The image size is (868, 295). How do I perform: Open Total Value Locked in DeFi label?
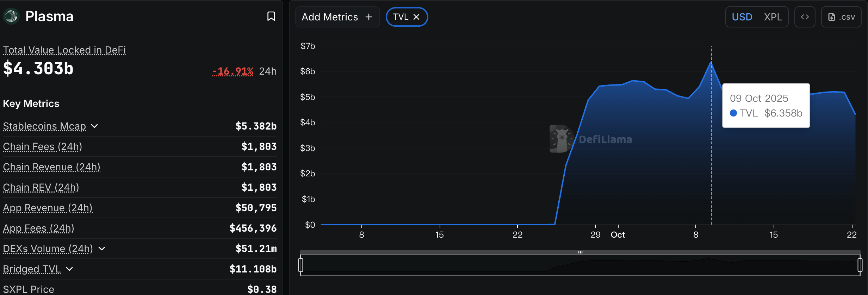tap(64, 50)
